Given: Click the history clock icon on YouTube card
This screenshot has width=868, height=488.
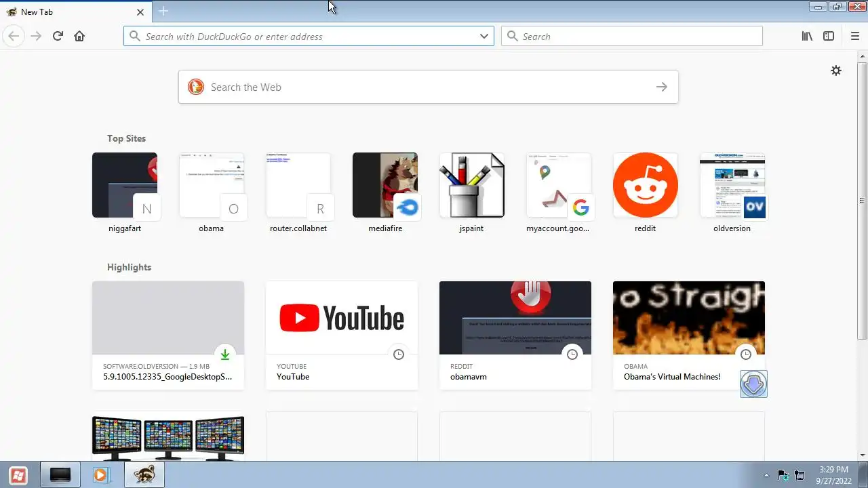Looking at the screenshot, I should pyautogui.click(x=399, y=354).
